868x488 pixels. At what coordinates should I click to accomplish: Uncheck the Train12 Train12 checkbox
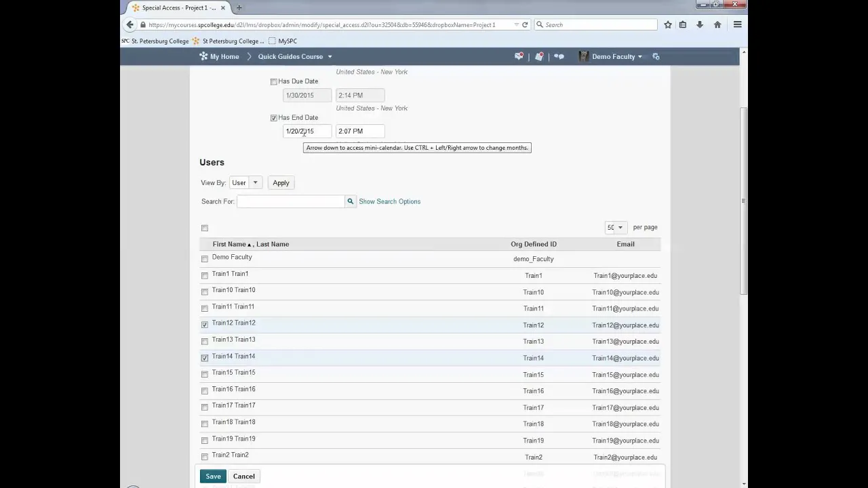point(205,325)
